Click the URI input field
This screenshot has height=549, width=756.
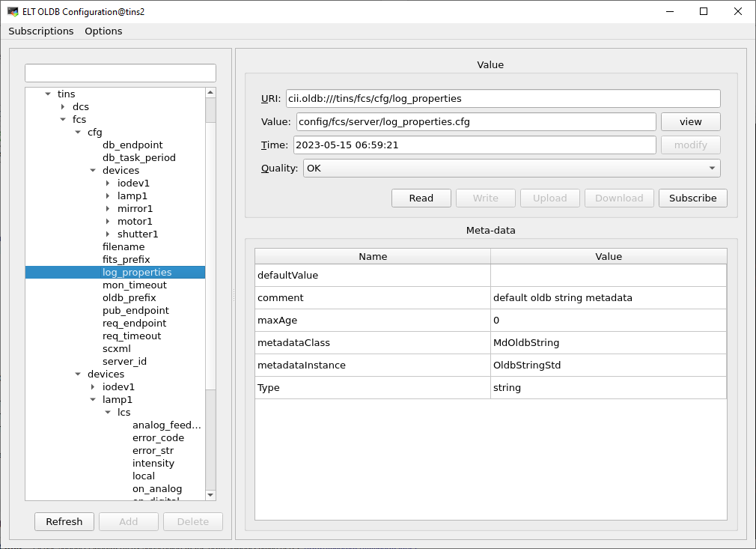(x=502, y=98)
